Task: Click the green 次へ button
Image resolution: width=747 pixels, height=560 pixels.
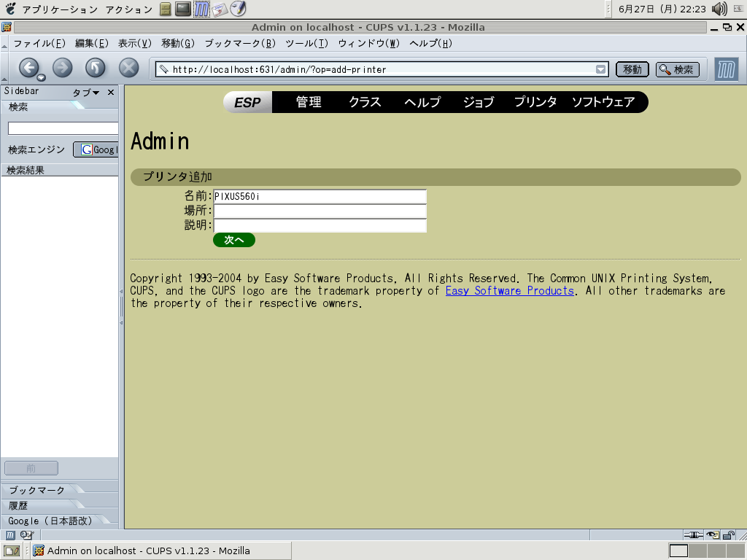Action: point(234,240)
